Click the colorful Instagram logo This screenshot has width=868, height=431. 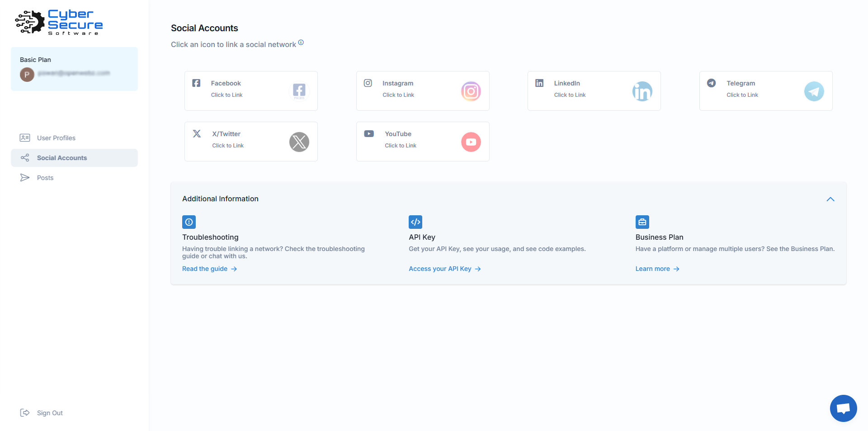click(471, 91)
